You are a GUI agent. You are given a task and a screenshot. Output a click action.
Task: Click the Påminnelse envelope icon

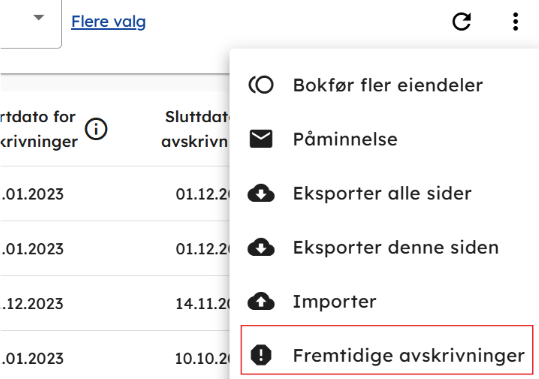click(x=261, y=139)
